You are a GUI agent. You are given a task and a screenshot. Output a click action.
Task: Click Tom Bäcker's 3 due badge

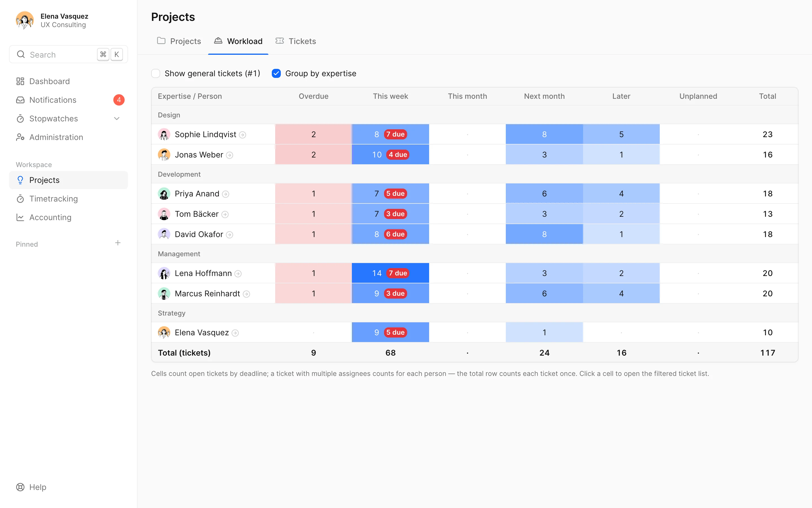395,214
